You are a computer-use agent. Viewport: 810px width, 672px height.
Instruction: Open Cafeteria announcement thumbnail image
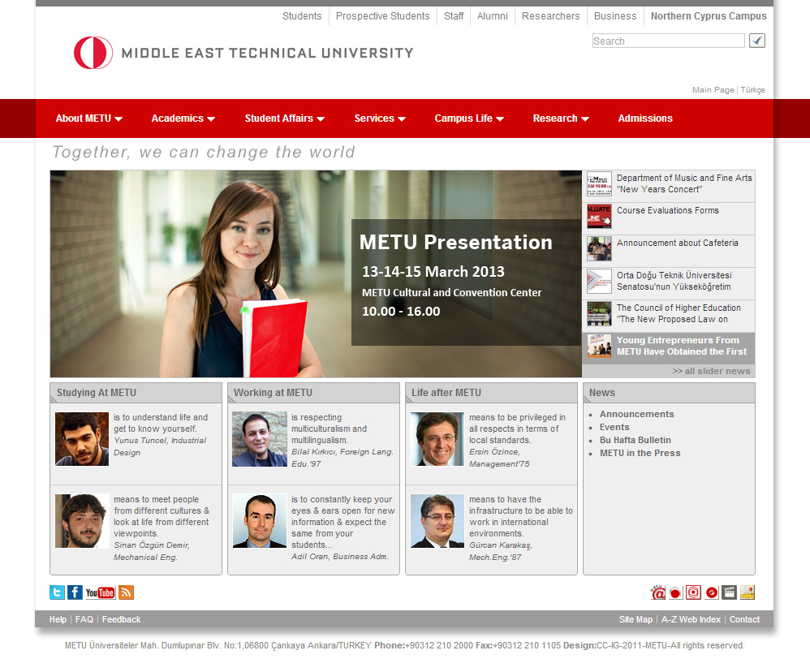tap(599, 249)
